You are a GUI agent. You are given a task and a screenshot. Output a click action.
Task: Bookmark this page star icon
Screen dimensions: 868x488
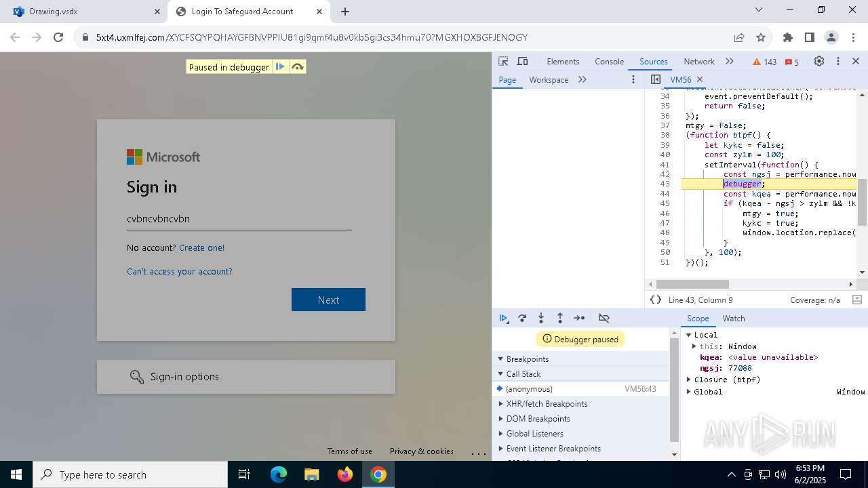(x=761, y=37)
